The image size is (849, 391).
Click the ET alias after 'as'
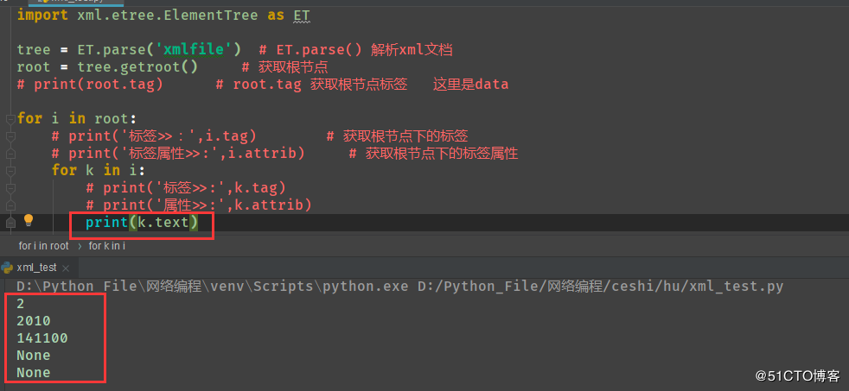tap(302, 15)
